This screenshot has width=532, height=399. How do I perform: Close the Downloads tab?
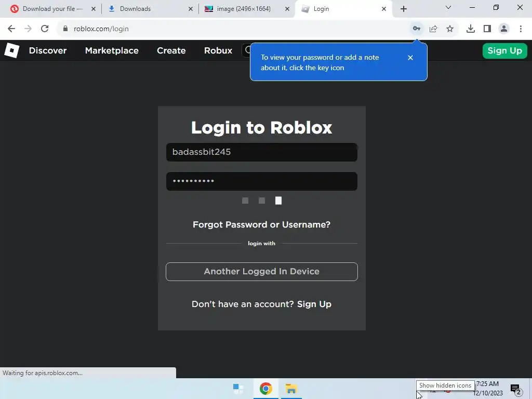coord(191,9)
